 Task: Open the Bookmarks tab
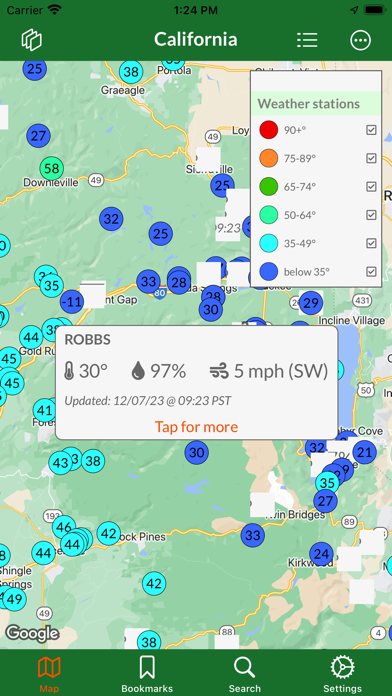(147, 674)
